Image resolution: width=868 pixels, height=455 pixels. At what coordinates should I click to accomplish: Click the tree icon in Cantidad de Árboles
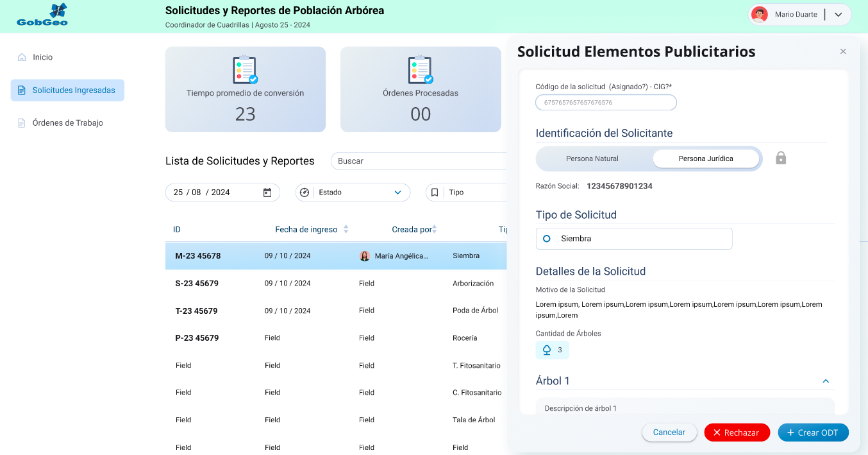(x=547, y=350)
